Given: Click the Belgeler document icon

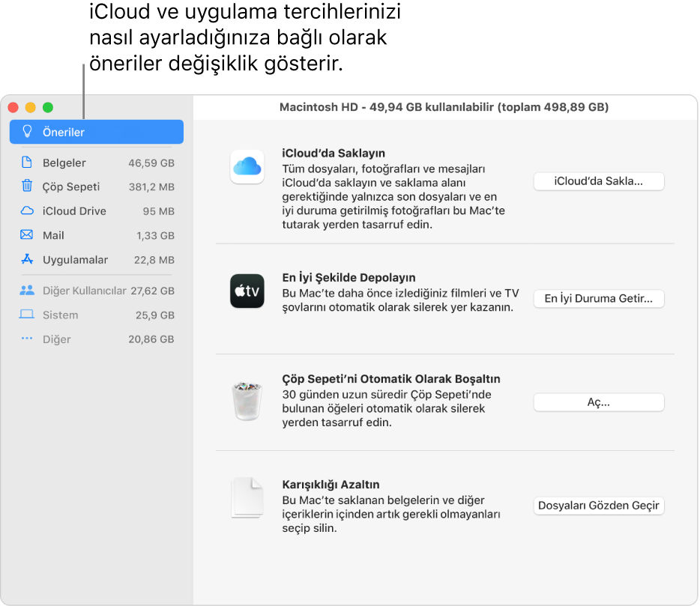Looking at the screenshot, I should coord(27,163).
